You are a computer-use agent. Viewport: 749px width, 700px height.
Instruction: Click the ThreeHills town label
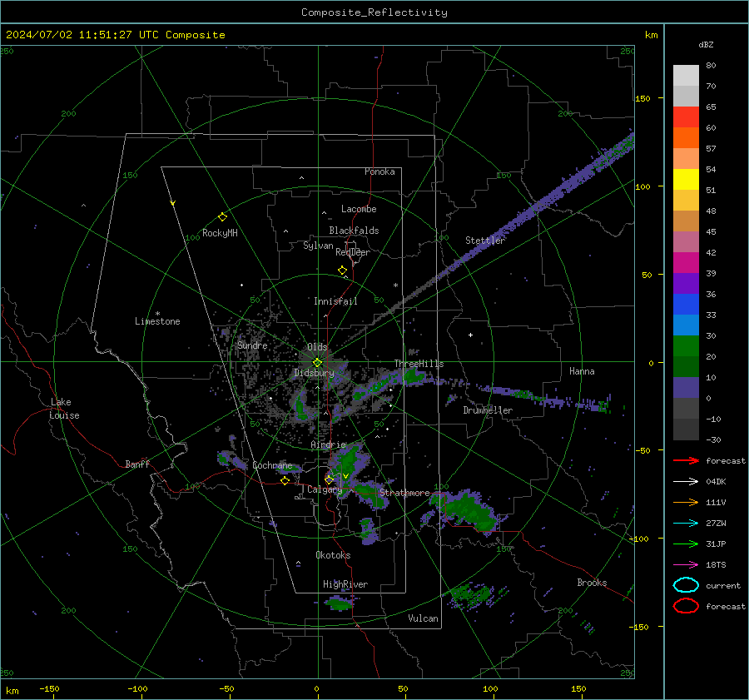pos(419,364)
